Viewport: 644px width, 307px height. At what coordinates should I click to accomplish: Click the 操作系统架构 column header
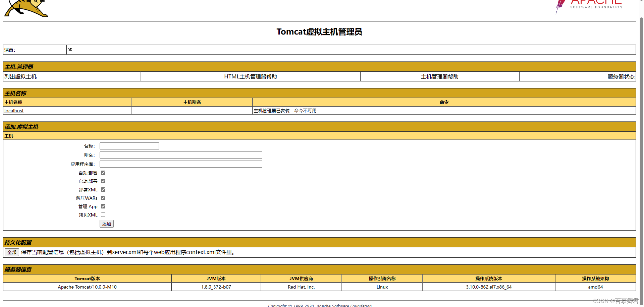pos(595,279)
